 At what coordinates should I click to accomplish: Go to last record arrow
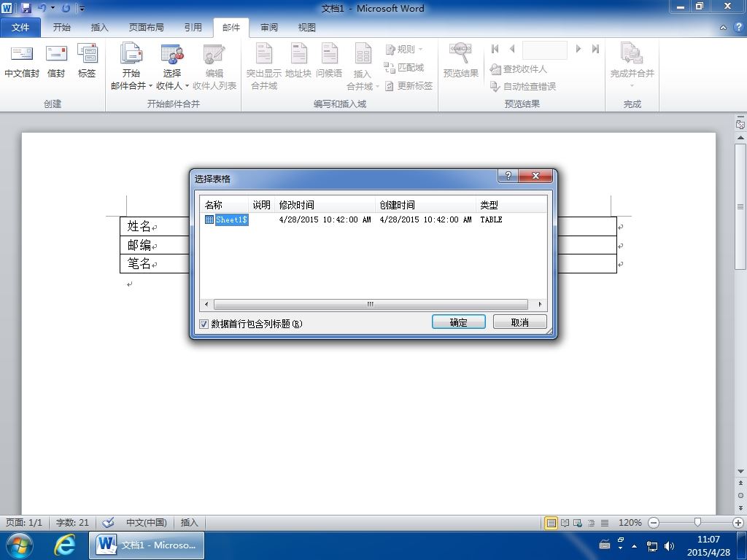coord(595,49)
